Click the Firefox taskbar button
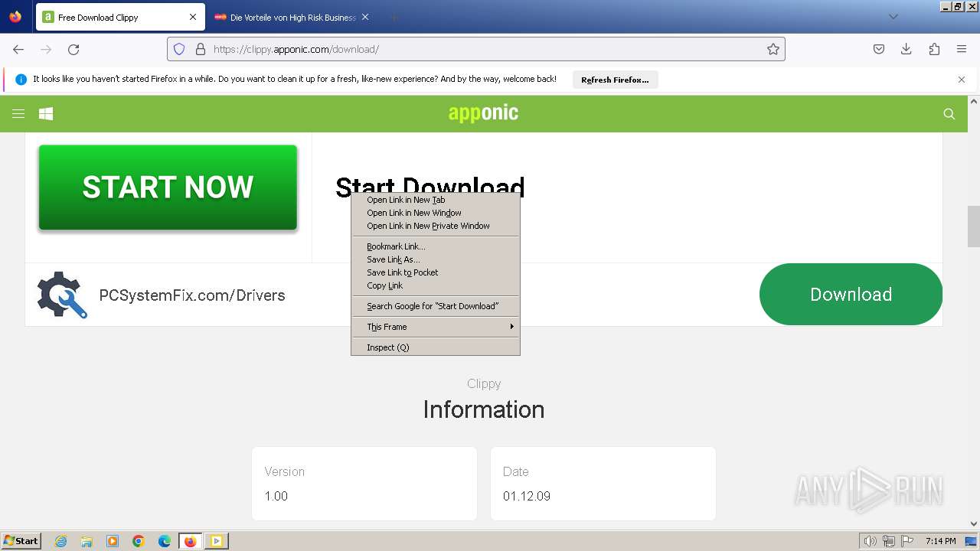980x551 pixels. point(191,541)
